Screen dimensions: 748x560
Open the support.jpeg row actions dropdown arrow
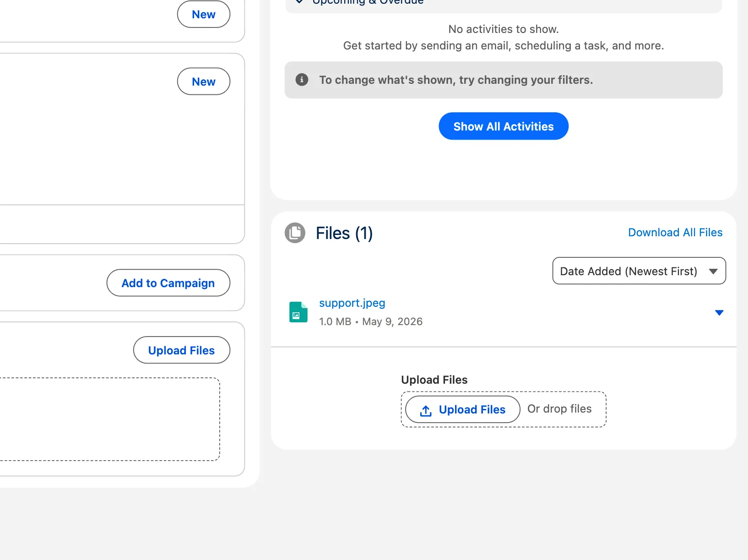point(719,313)
